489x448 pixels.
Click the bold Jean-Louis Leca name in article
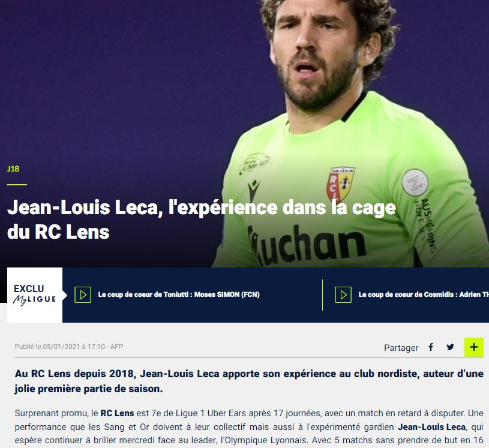point(431,427)
